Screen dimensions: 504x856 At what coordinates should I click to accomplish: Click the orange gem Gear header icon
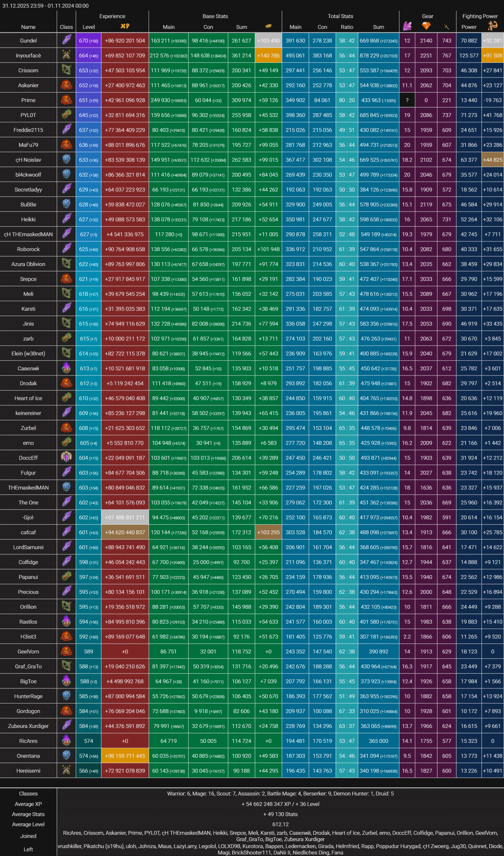point(426,26)
